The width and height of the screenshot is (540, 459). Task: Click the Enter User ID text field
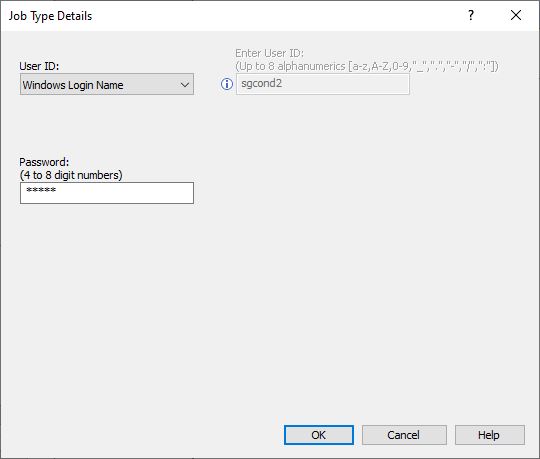point(323,84)
